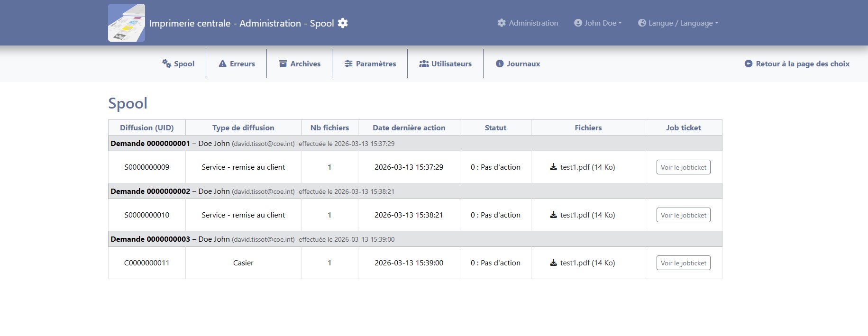Switch to the Spool tab
Screen dimensions: 868x336
pos(179,64)
